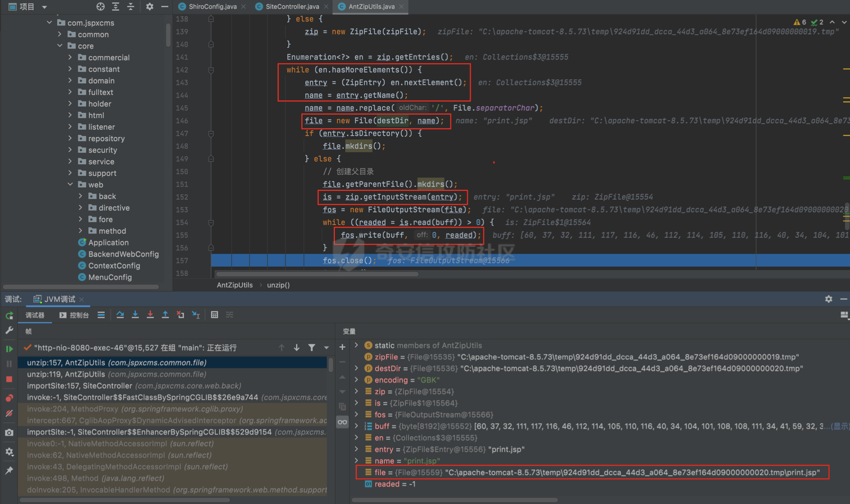The width and height of the screenshot is (850, 504).
Task: Open Evaluate Expression calculator icon
Action: click(x=214, y=315)
